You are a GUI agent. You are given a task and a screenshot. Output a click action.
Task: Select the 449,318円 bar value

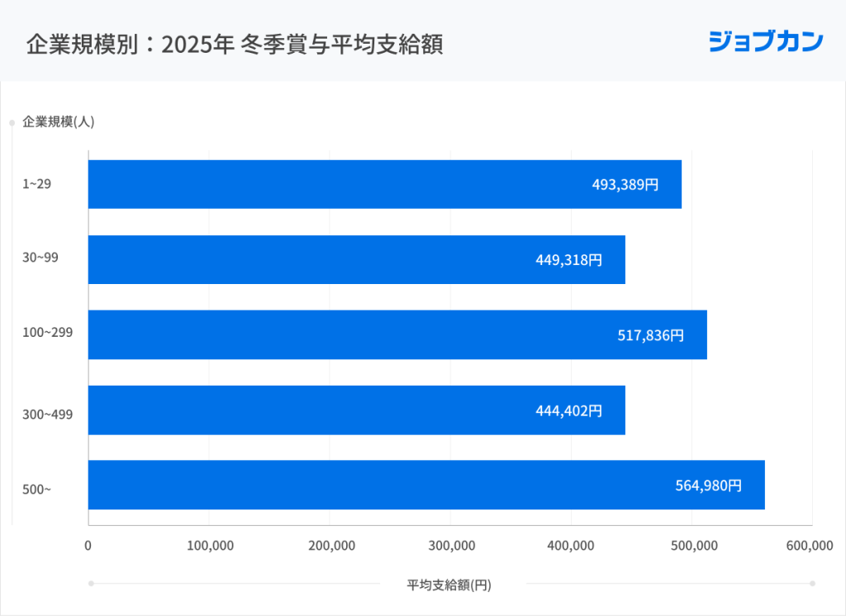pos(568,260)
